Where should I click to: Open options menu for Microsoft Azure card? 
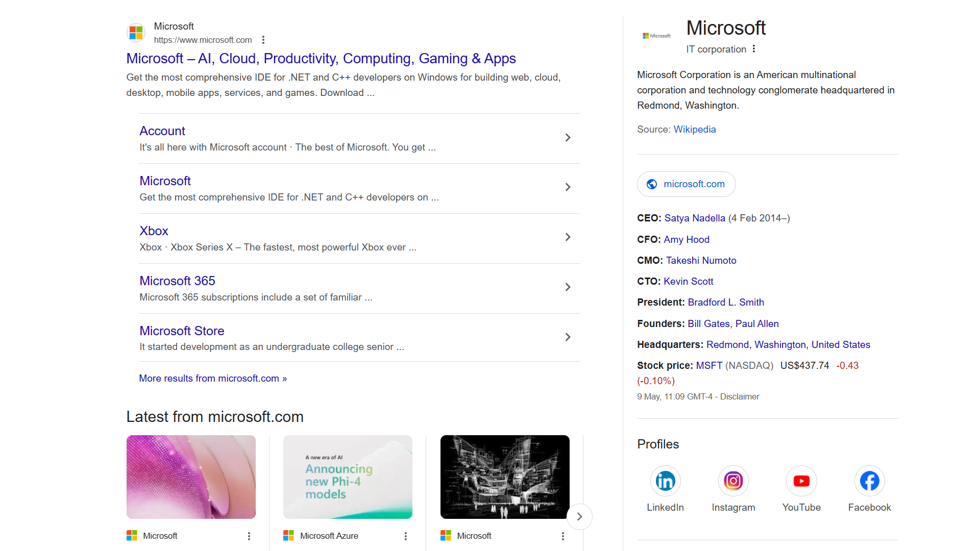tap(406, 536)
